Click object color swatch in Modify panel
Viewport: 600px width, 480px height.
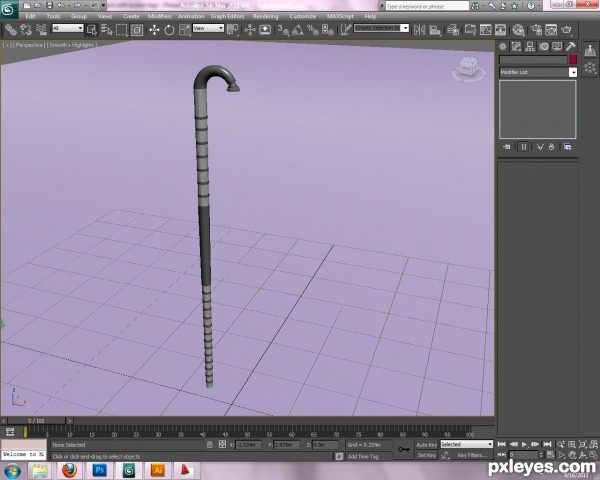click(573, 60)
